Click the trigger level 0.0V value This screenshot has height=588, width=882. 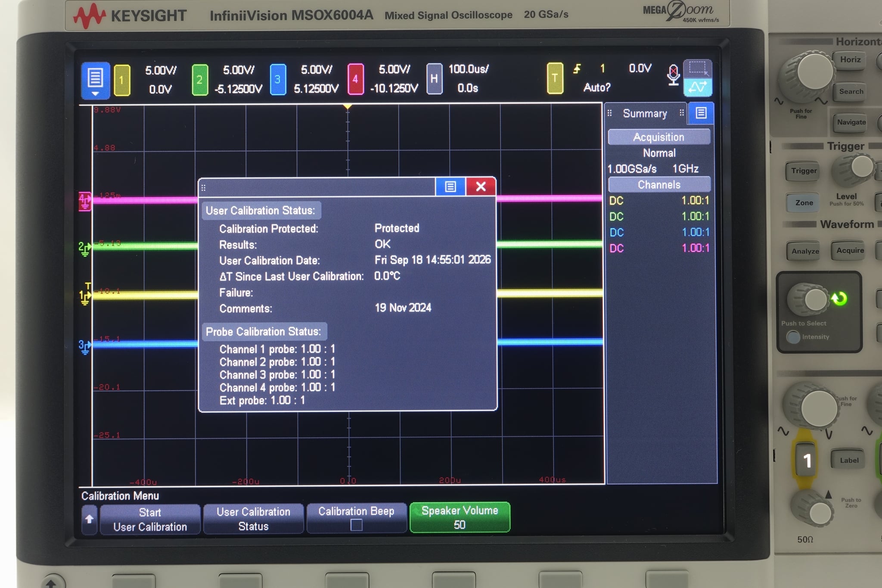coord(640,68)
